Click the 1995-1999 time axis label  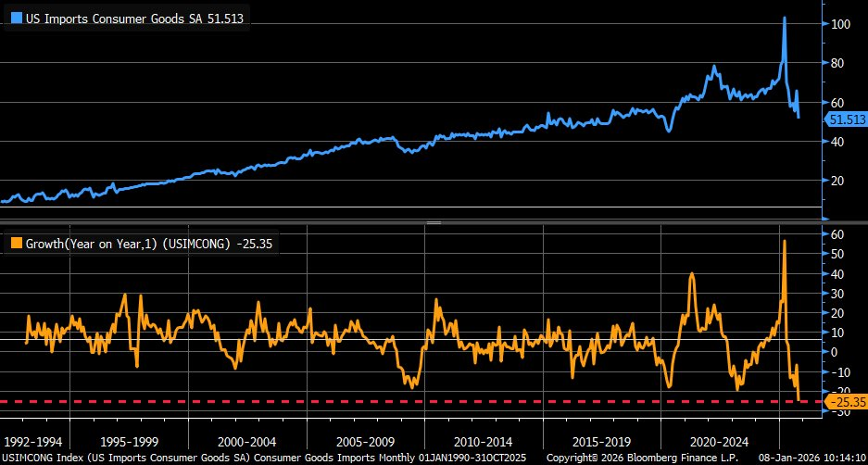(x=130, y=442)
